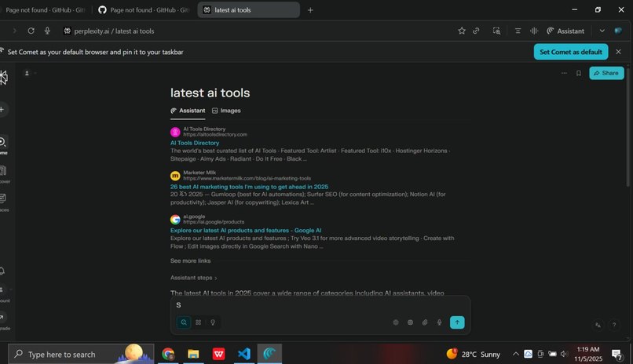Image resolution: width=633 pixels, height=364 pixels.
Task: Click the Google favicon for ai.google result
Action: 175,220
